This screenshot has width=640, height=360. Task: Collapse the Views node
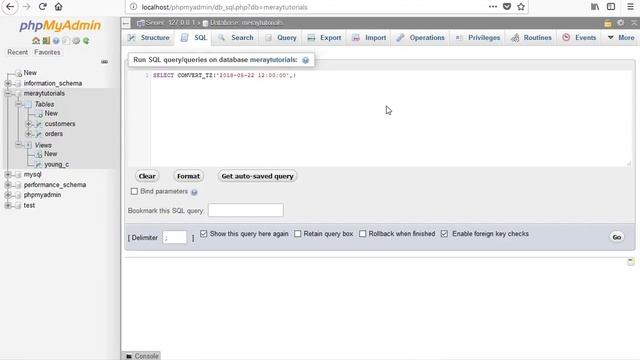(x=18, y=145)
